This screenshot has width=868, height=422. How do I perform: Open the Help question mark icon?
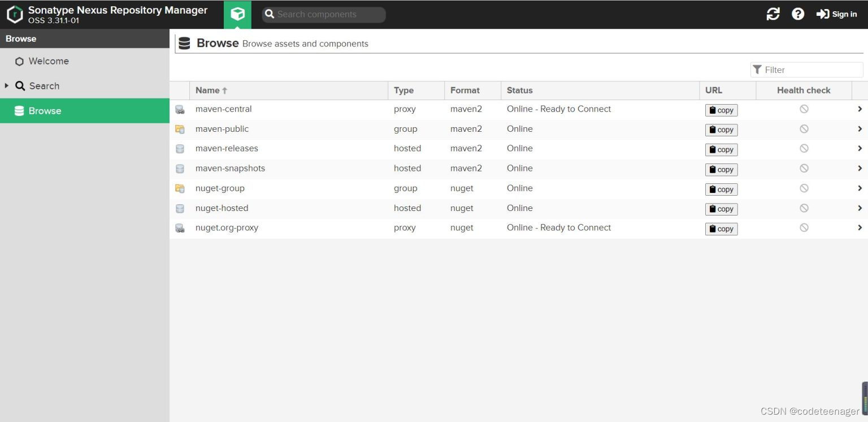coord(798,14)
